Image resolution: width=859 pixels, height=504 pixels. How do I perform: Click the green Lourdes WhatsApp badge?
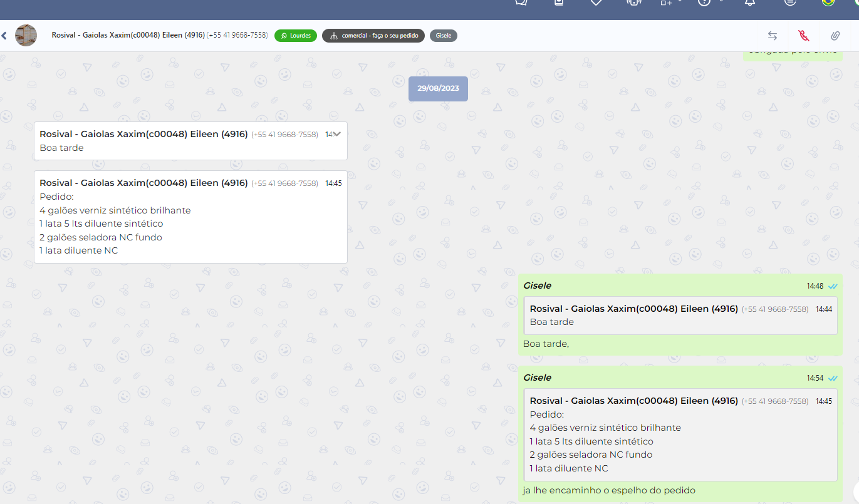click(296, 36)
